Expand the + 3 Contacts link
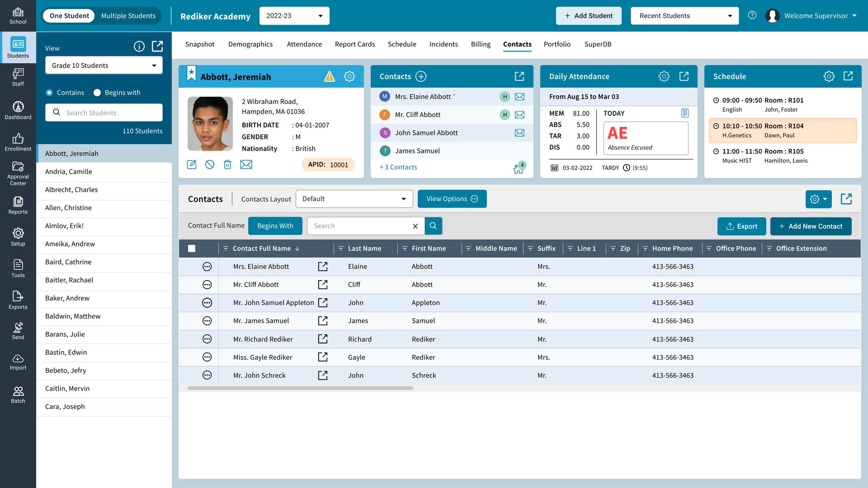Viewport: 868px width, 488px height. 398,167
